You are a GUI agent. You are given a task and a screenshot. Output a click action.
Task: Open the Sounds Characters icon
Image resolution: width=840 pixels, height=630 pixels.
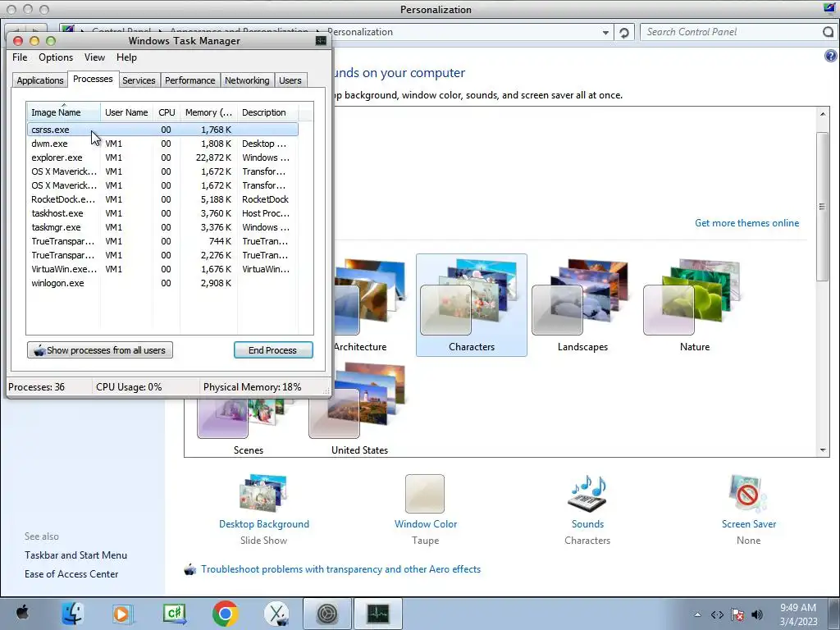[587, 493]
